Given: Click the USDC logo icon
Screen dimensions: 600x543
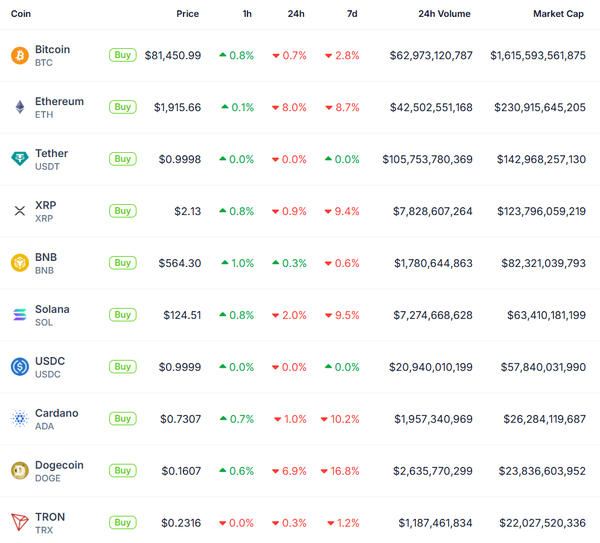Looking at the screenshot, I should 19,367.
